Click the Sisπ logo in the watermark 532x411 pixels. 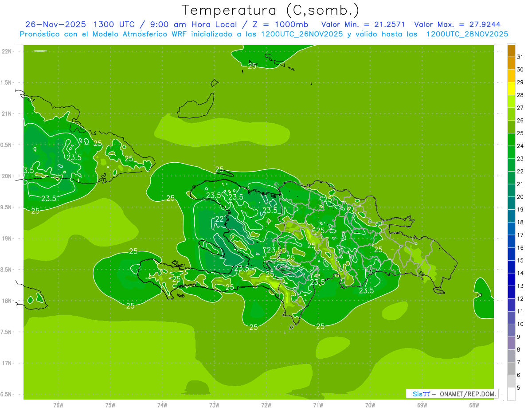coord(421,394)
